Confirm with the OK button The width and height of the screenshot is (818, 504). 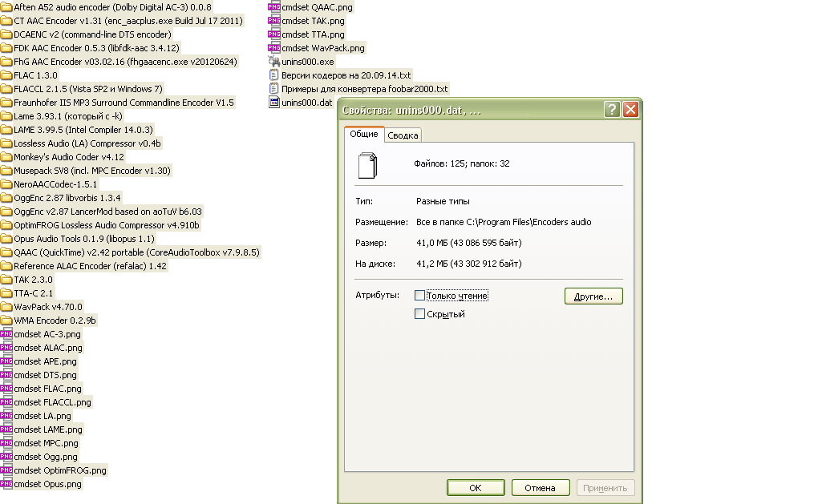(x=476, y=488)
